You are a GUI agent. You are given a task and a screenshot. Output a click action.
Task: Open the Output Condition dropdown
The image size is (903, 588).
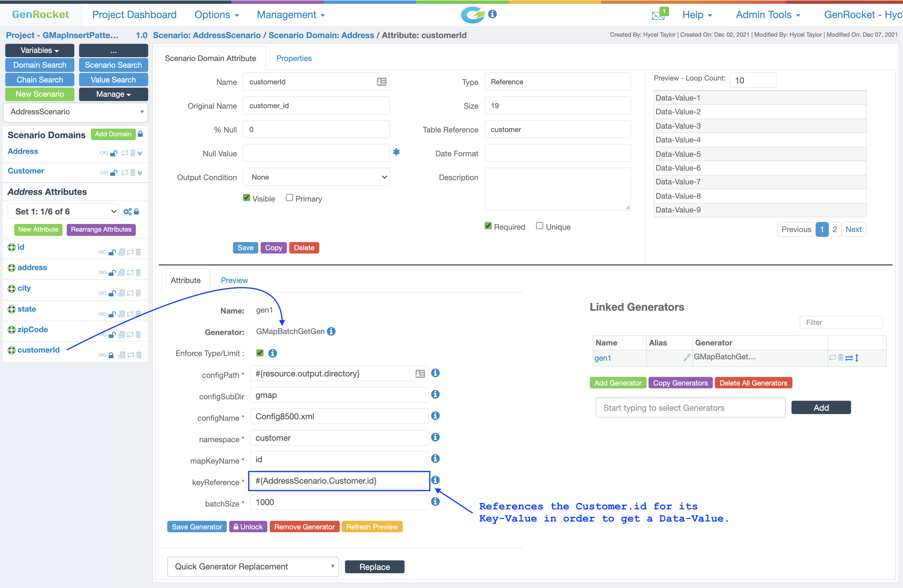(316, 177)
